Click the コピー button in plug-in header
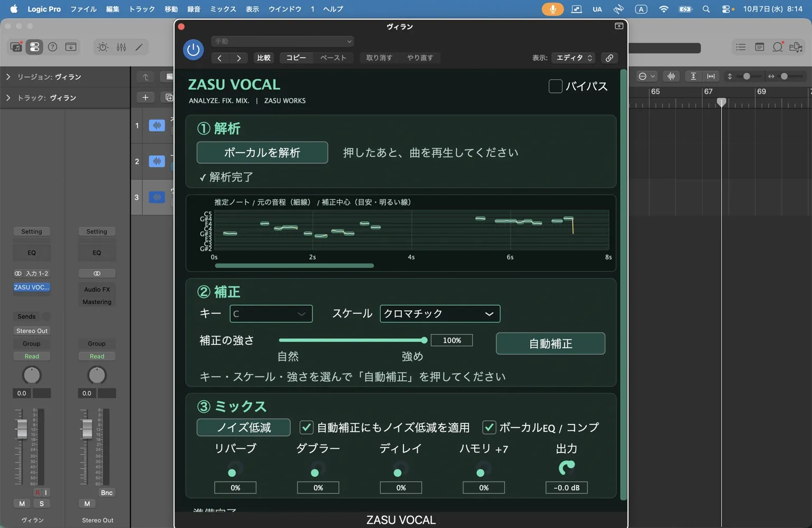The width and height of the screenshot is (812, 528). tap(296, 58)
